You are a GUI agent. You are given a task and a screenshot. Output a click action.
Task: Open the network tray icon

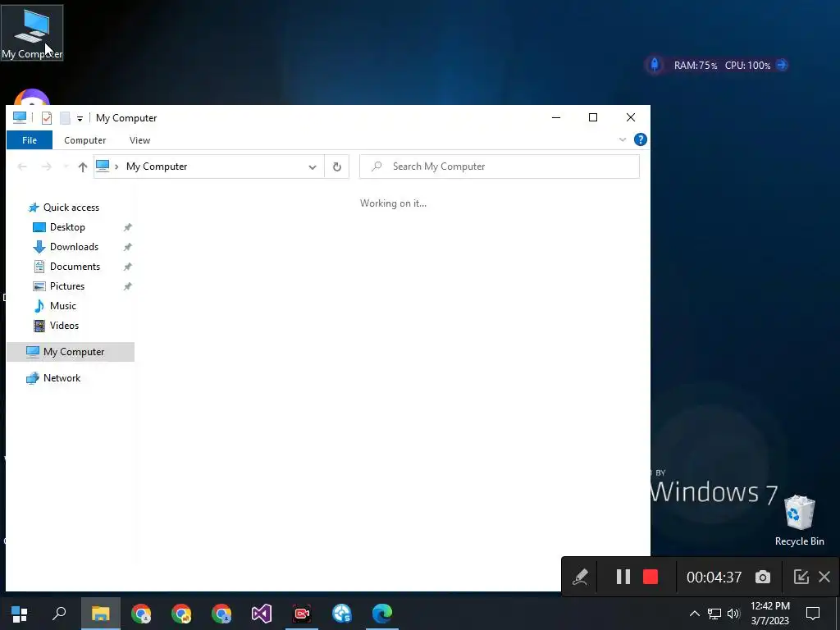point(714,614)
